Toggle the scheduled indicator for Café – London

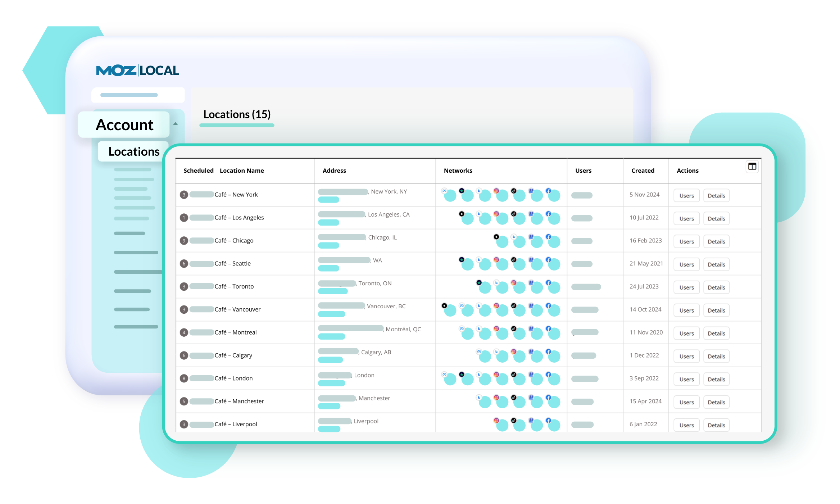pyautogui.click(x=184, y=378)
